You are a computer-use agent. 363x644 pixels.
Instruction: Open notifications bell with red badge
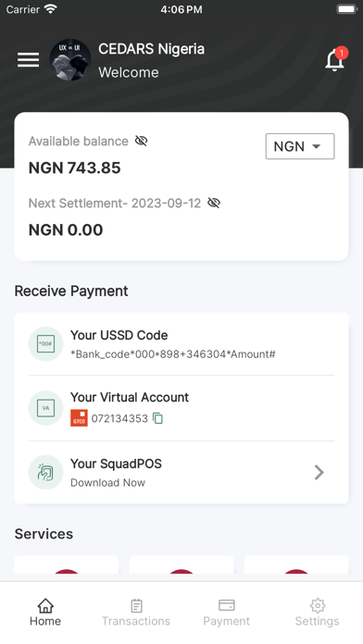[335, 59]
